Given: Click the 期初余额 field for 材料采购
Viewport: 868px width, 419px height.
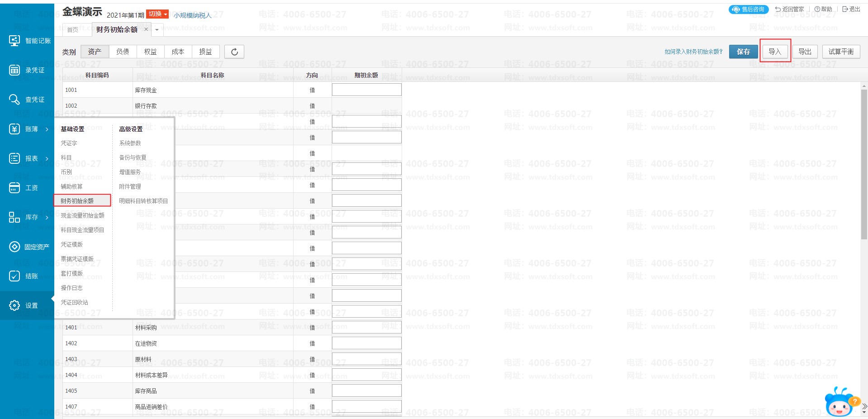Looking at the screenshot, I should tap(367, 327).
